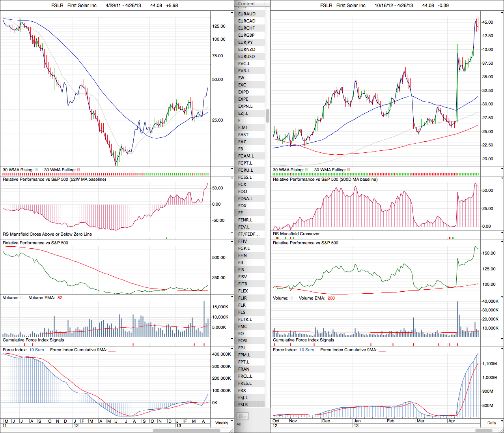
Task: Select FB in the symbol list
Action: [241, 149]
